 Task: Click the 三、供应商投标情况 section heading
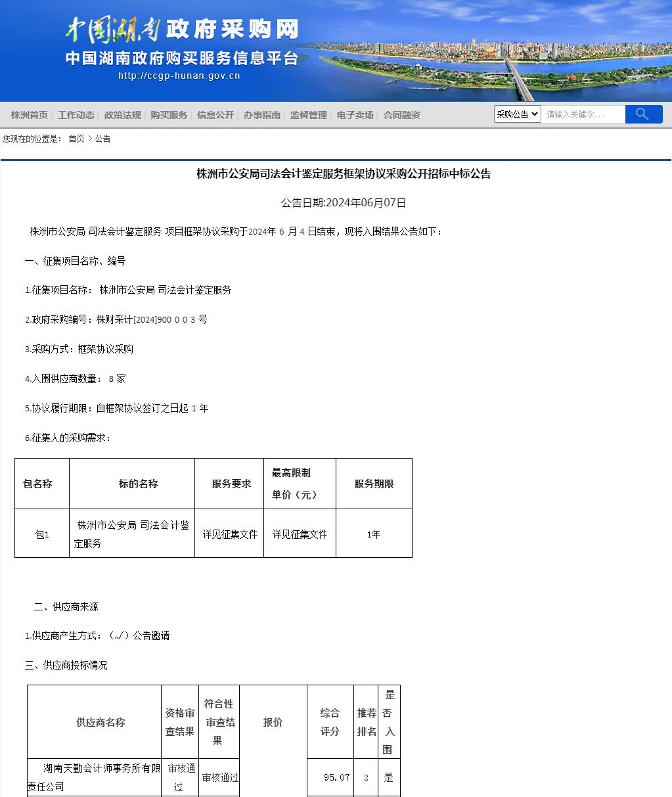66,665
